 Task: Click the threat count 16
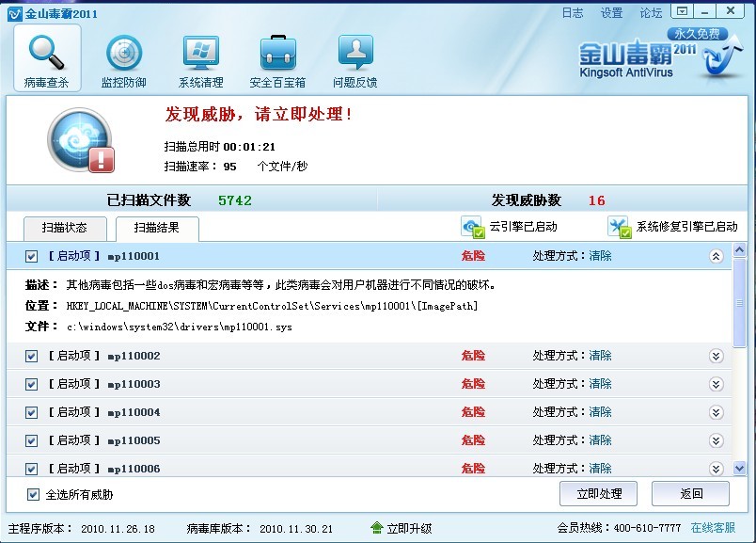pyautogui.click(x=596, y=200)
